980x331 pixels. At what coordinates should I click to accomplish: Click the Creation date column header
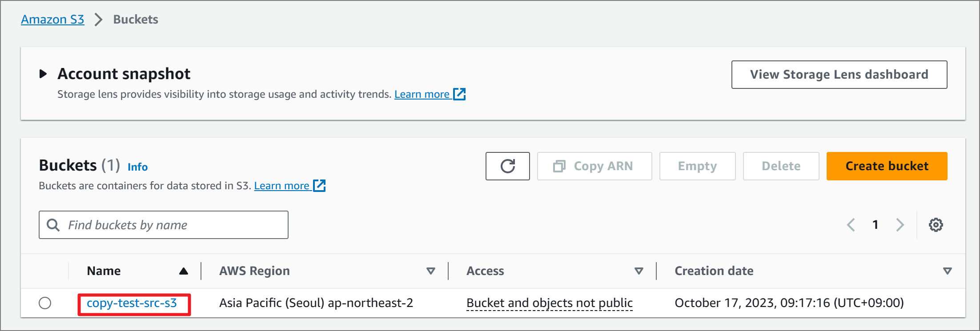tap(714, 271)
